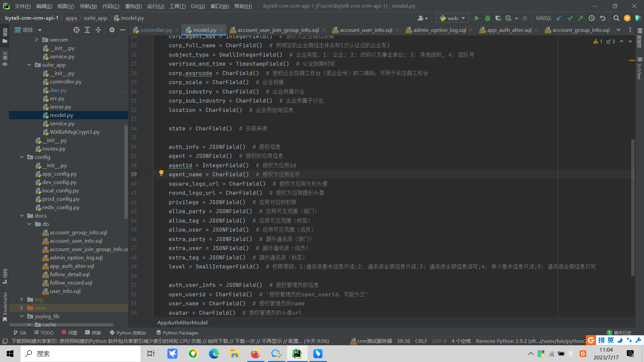The width and height of the screenshot is (644, 362).
Task: Expand the log folder
Action: [22, 300]
